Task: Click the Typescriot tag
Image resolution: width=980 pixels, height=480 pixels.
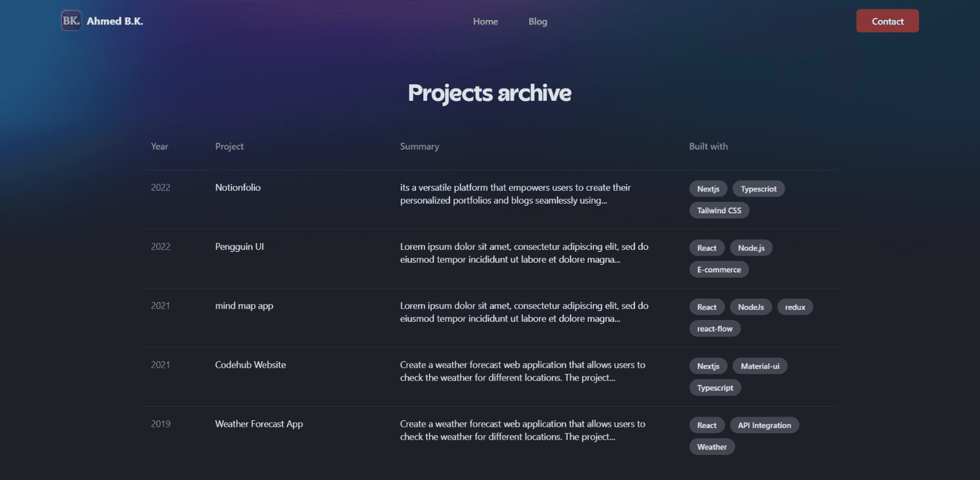Action: [x=758, y=189]
